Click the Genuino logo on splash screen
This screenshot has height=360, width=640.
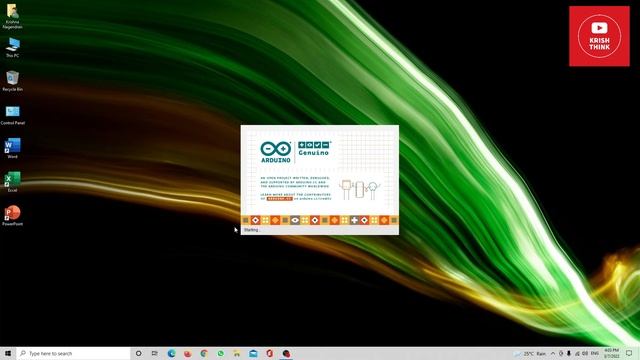coord(313,148)
